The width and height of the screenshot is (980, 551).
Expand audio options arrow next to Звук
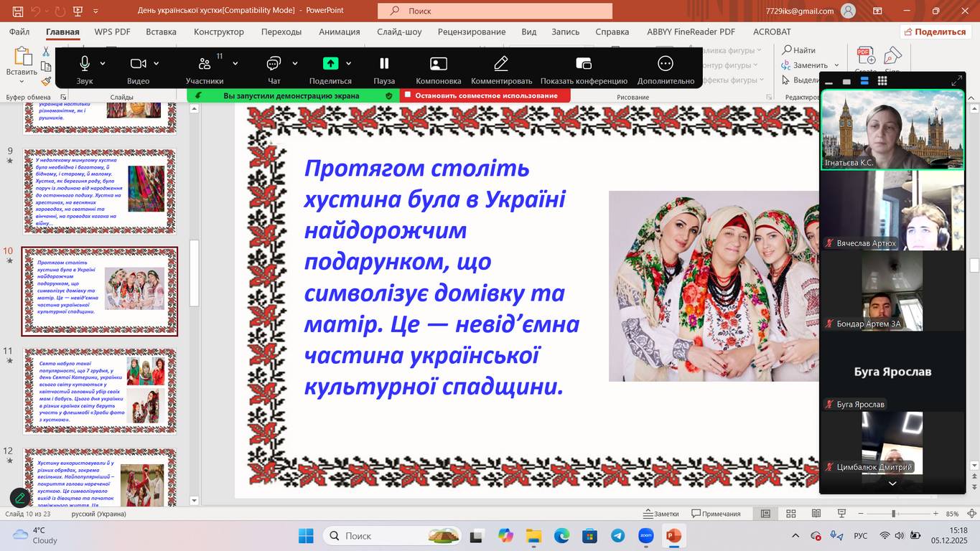click(103, 64)
